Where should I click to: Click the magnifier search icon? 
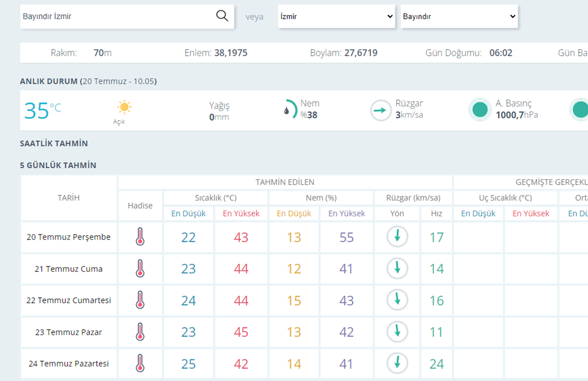point(222,16)
